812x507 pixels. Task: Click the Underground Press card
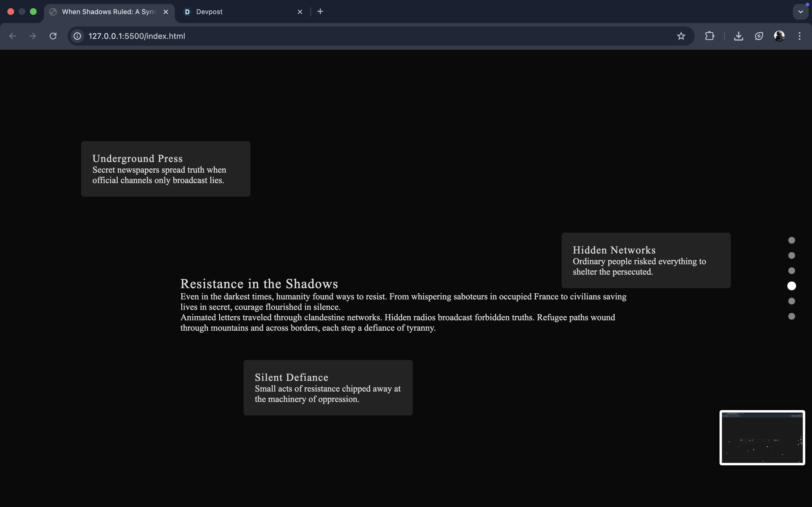pos(166,169)
